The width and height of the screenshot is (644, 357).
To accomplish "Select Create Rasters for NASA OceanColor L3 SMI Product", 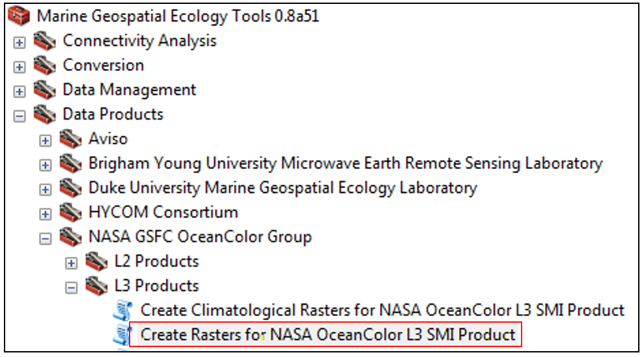I will (x=328, y=336).
